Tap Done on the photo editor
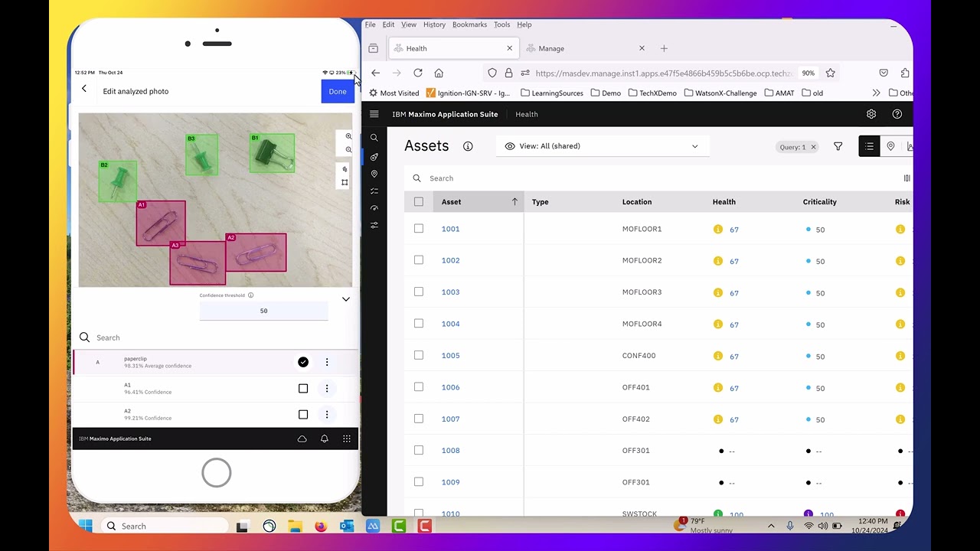This screenshot has width=980, height=551. (x=338, y=91)
